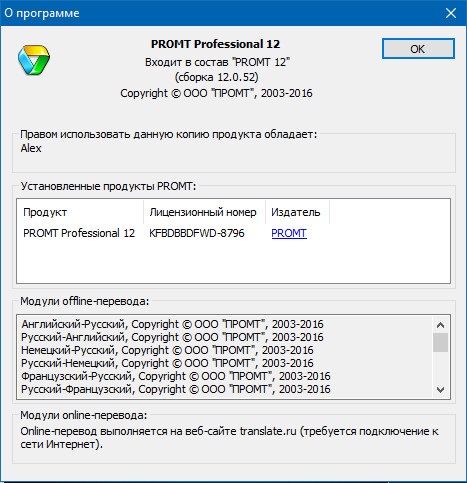Viewport: 467px width, 483px height.
Task: Click the scroll up arrow in modules list
Action: point(440,325)
